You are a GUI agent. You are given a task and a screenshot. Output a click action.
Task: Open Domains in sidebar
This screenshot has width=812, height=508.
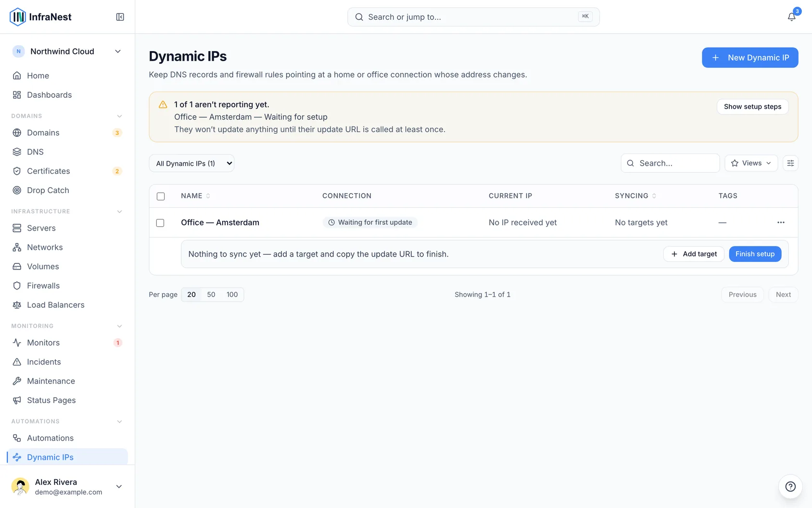[x=67, y=132]
